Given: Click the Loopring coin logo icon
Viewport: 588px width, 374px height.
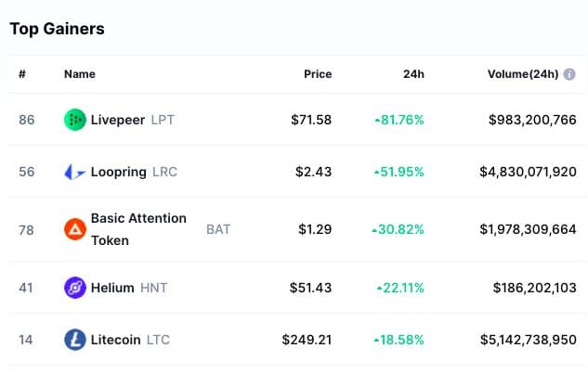Looking at the screenshot, I should 75,172.
